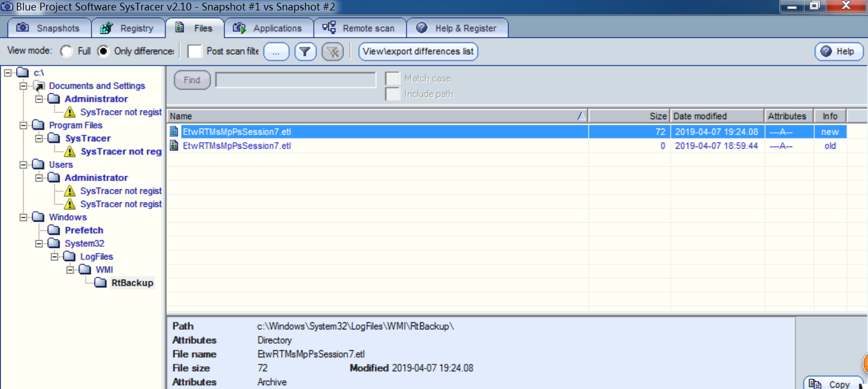Click the Program Files folder icon
Viewport: 868px width, 389px height.
tap(38, 125)
